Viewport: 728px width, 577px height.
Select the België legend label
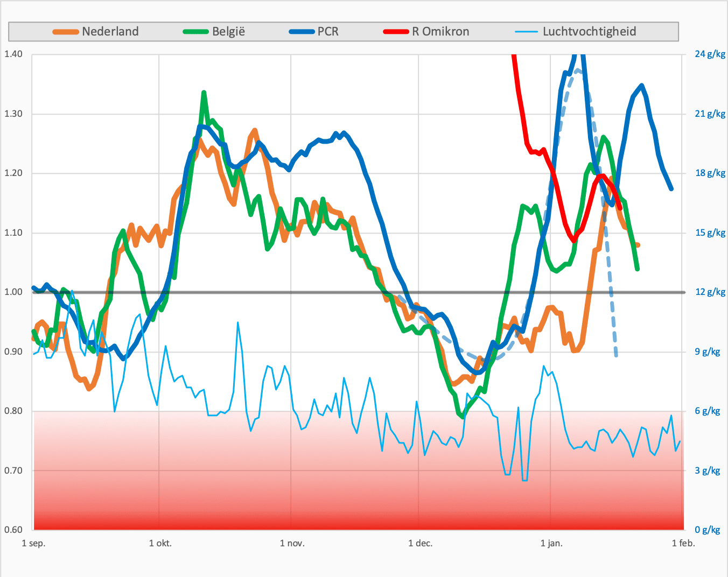point(228,32)
